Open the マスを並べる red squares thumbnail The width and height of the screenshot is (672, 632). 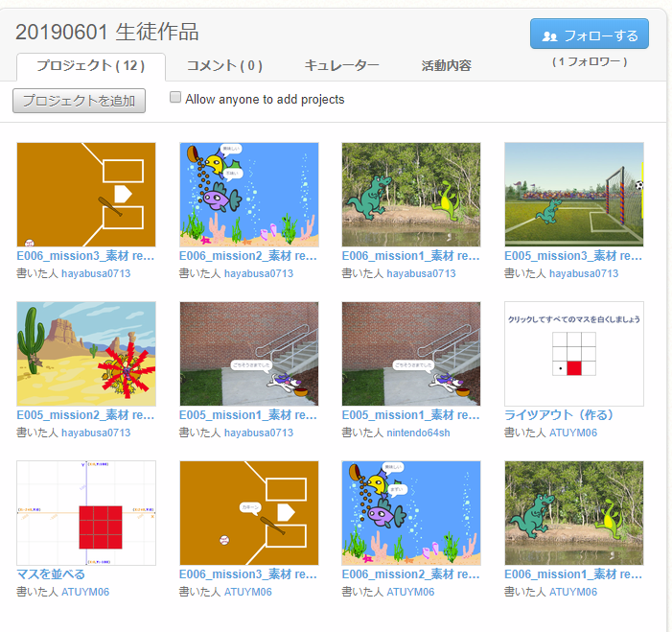(86, 513)
